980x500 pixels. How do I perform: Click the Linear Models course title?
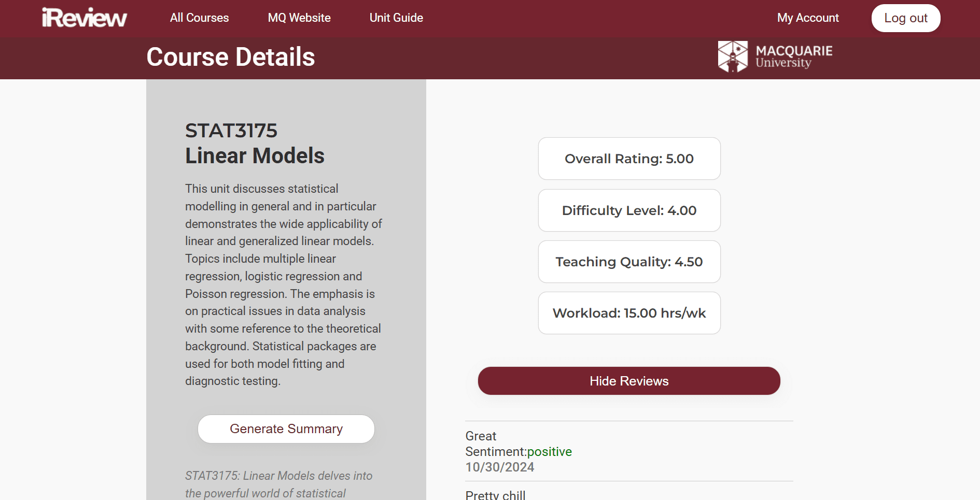point(255,155)
